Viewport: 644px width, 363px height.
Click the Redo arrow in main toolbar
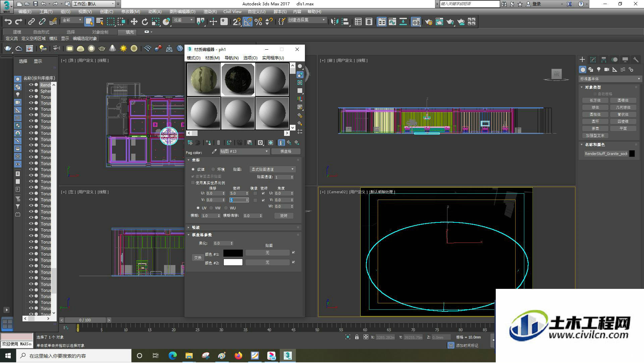pos(19,22)
